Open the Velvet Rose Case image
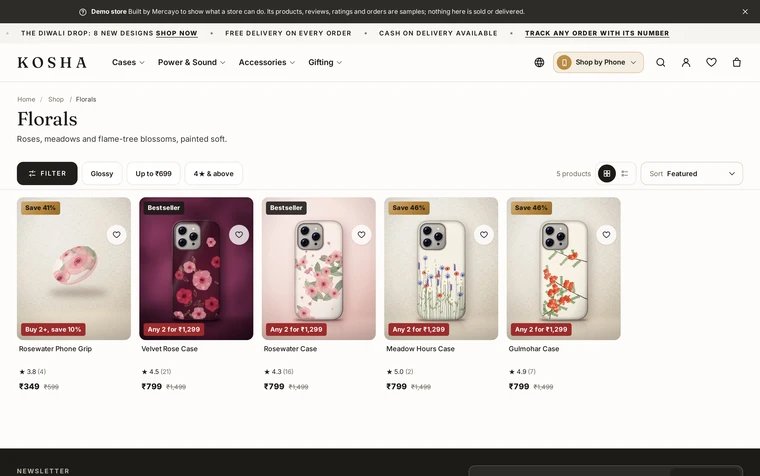This screenshot has height=476, width=760. click(x=196, y=269)
